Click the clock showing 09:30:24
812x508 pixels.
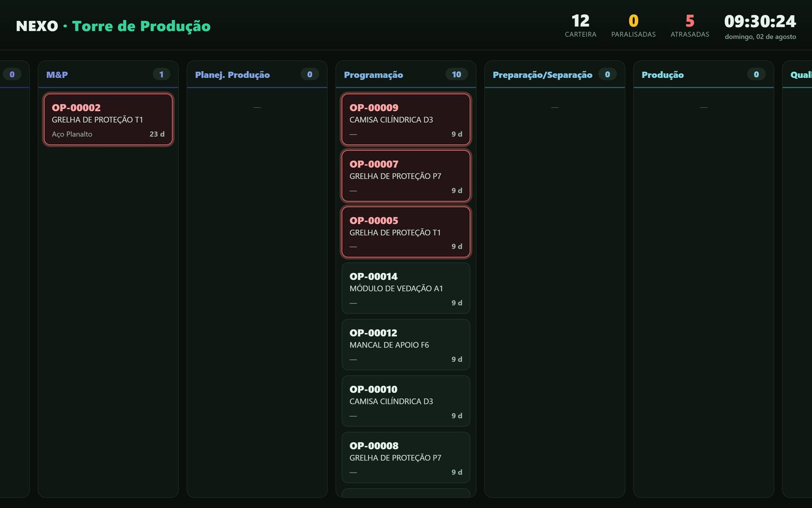pyautogui.click(x=760, y=21)
